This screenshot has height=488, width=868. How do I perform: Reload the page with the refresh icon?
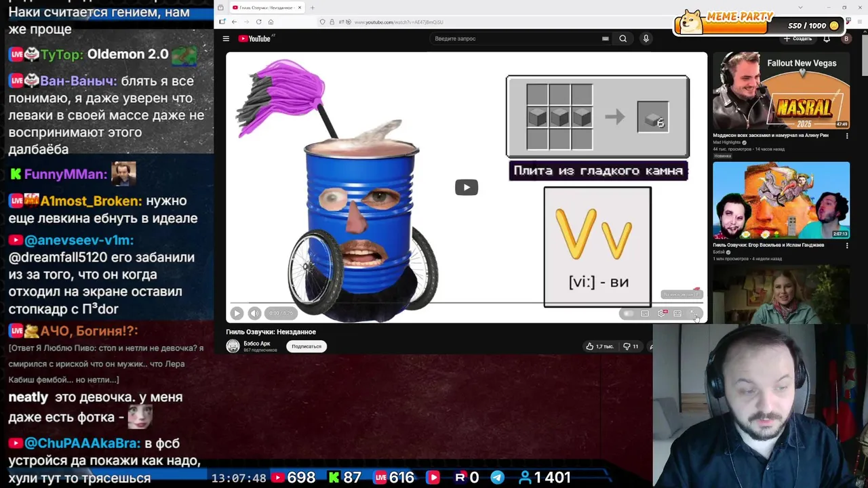258,22
